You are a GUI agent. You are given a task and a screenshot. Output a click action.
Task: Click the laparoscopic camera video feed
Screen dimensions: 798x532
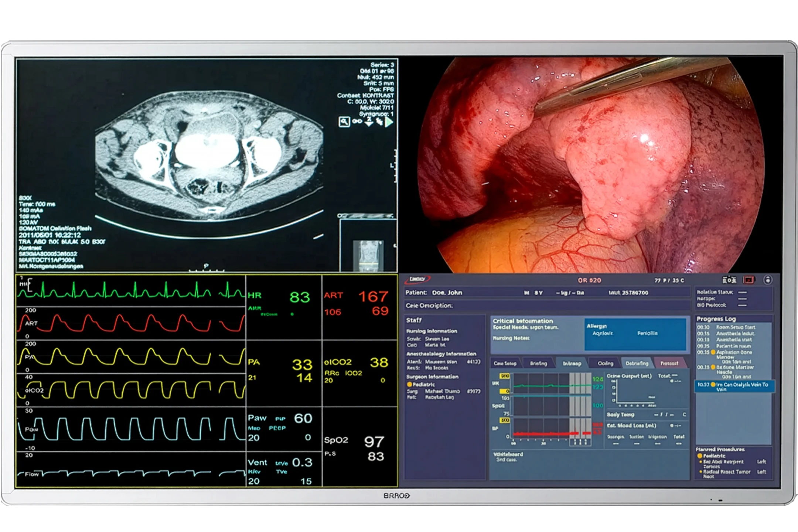pyautogui.click(x=591, y=165)
